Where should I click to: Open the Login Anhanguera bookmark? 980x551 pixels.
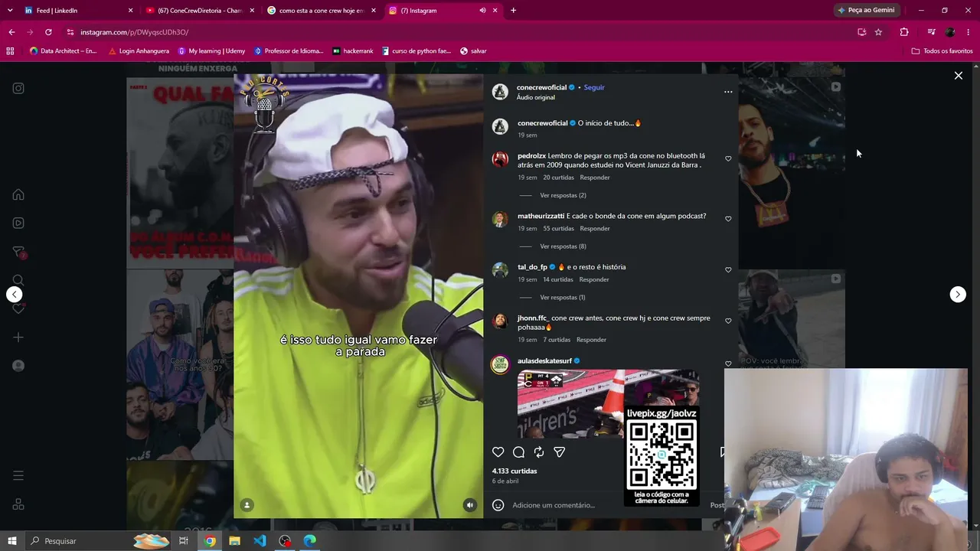[139, 51]
